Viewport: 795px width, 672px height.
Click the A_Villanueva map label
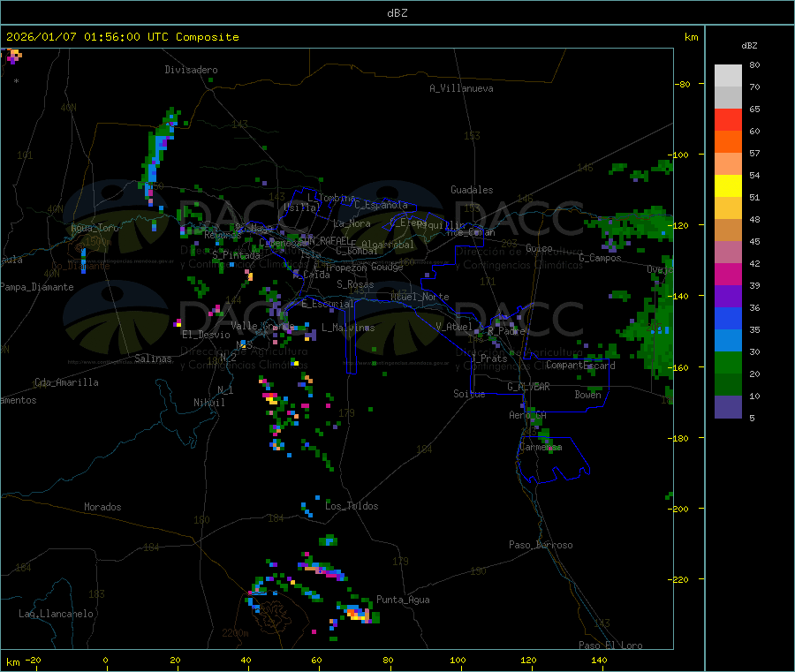[461, 88]
